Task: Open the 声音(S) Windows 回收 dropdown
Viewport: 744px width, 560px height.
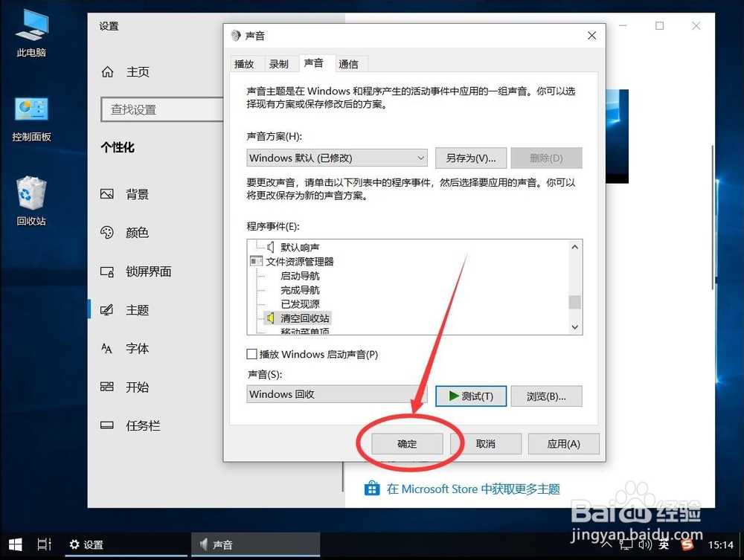Action: [x=337, y=394]
